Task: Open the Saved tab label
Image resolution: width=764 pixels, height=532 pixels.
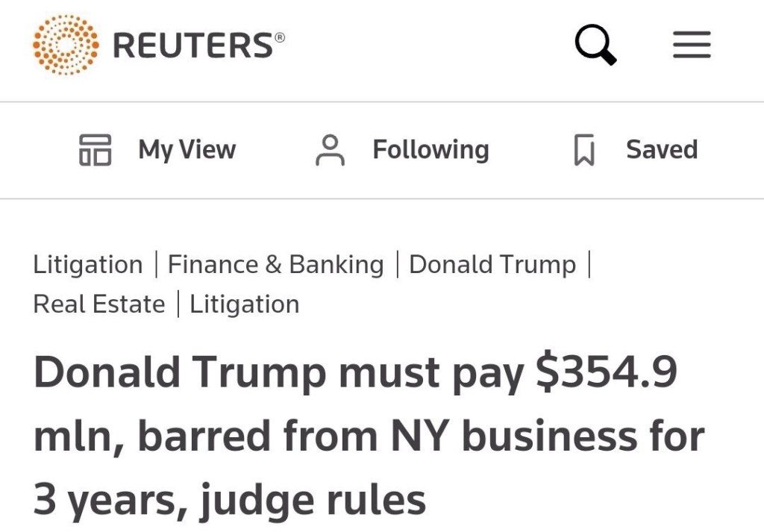Action: (661, 149)
